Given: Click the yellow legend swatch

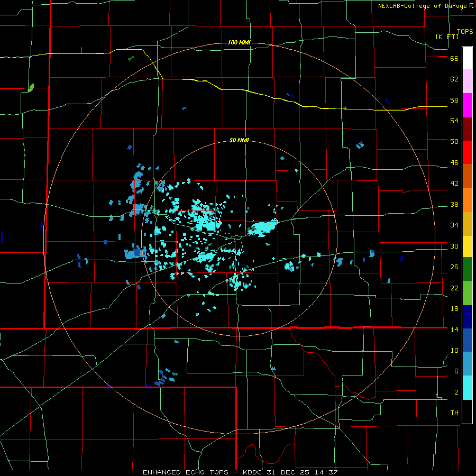Looking at the screenshot, I should point(467,246).
